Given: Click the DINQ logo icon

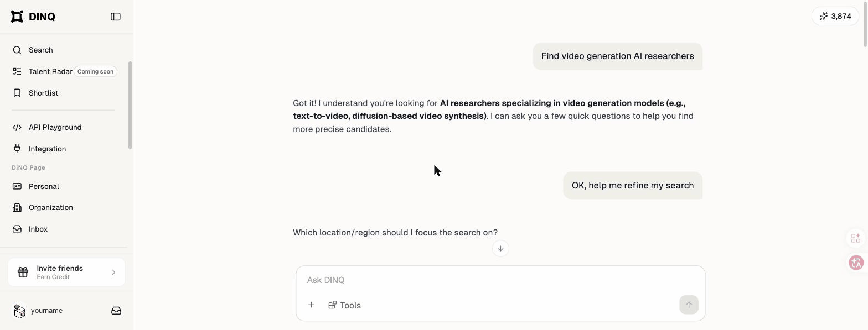Looking at the screenshot, I should tap(17, 17).
